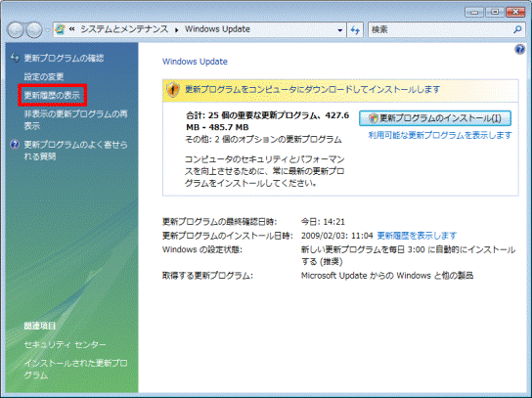Select システムとメンテナンス breadcrumb in address bar

124,29
